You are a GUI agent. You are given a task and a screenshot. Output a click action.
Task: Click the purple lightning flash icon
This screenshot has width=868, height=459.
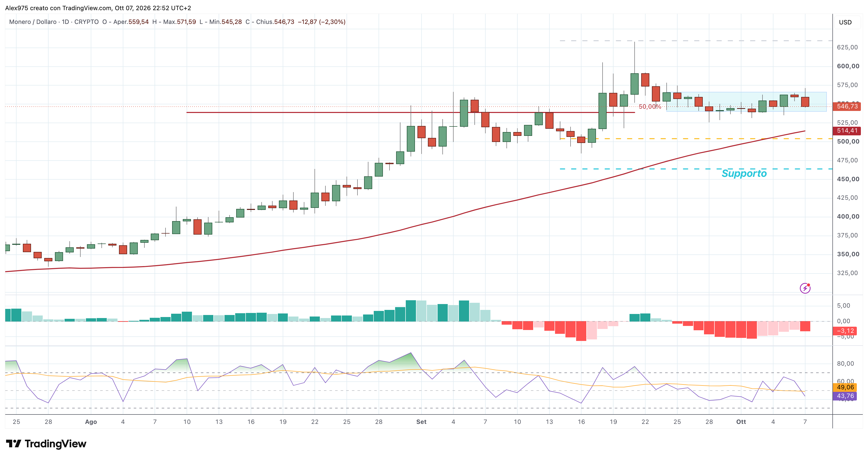805,288
